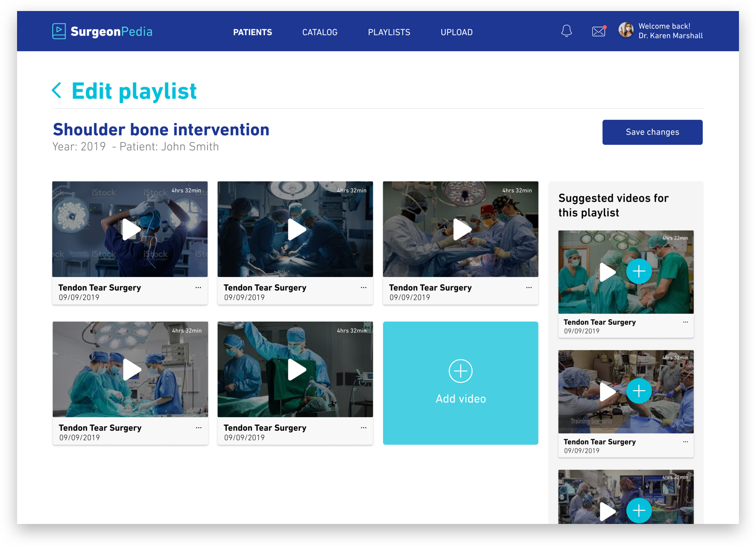Open options menu for Training Scenario suggested card

tap(685, 442)
